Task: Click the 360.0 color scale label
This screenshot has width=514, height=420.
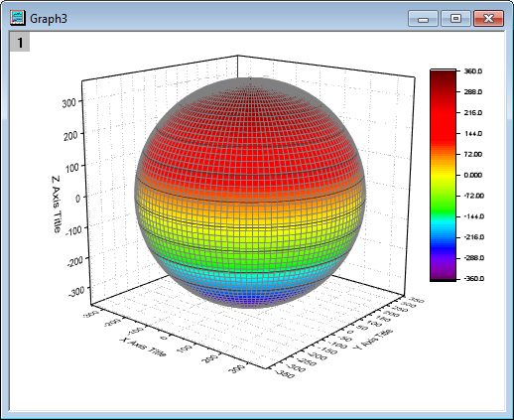Action: point(473,71)
